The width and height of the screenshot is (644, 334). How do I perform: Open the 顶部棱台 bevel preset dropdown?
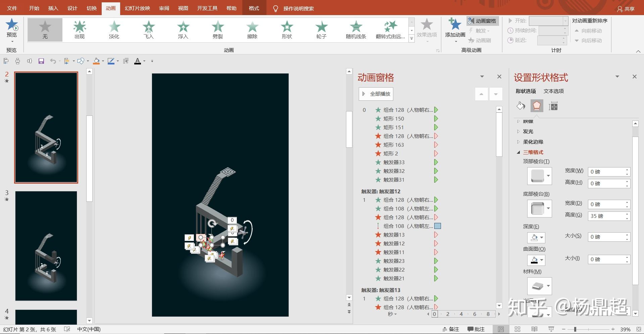(548, 176)
